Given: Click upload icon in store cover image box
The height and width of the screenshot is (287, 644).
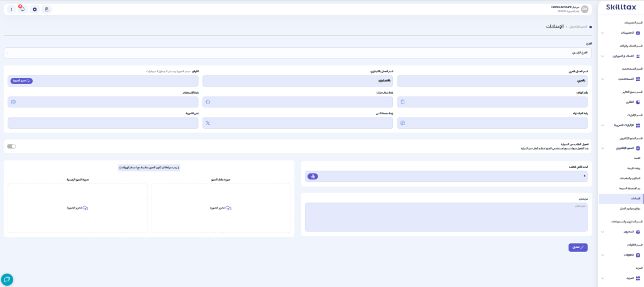Looking at the screenshot, I should click(228, 208).
